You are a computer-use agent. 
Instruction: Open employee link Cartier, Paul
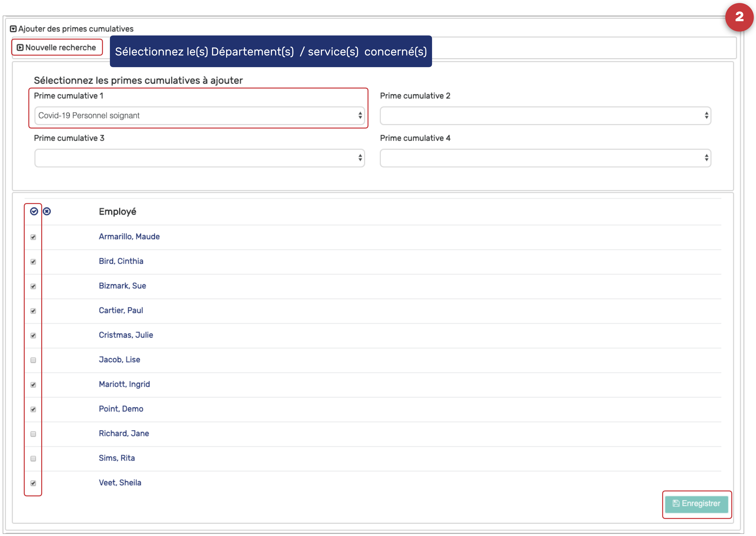click(121, 310)
